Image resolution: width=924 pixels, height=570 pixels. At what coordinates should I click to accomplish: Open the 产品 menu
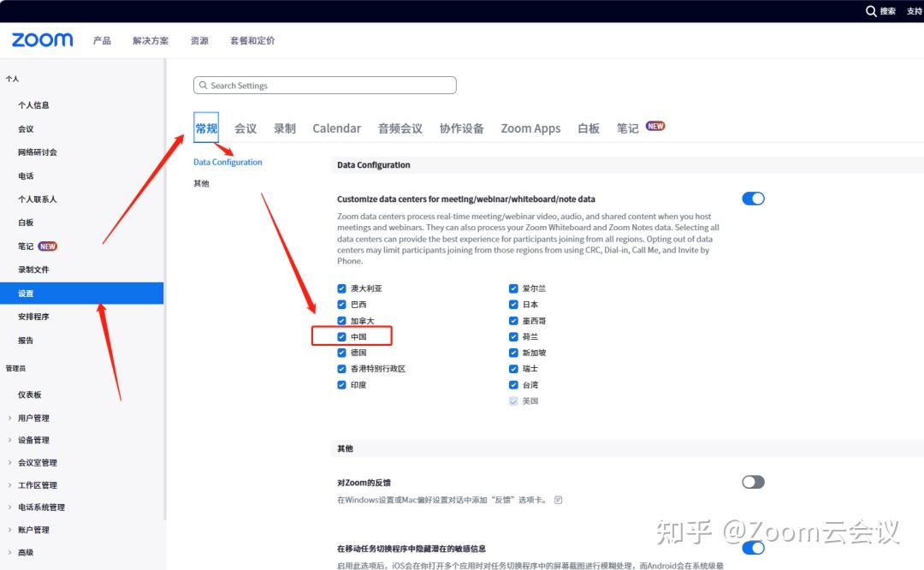point(102,39)
